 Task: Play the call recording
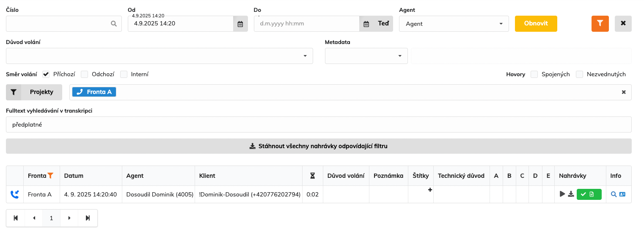pos(562,194)
